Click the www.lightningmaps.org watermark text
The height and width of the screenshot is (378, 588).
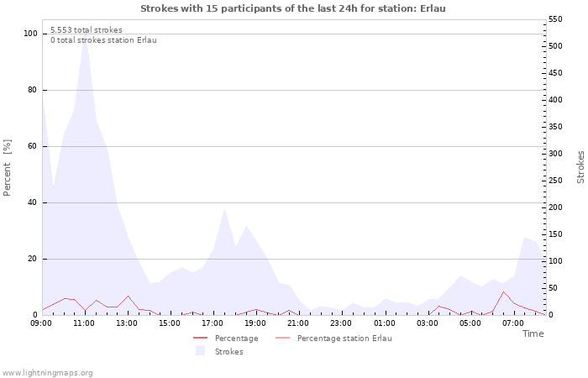point(47,373)
